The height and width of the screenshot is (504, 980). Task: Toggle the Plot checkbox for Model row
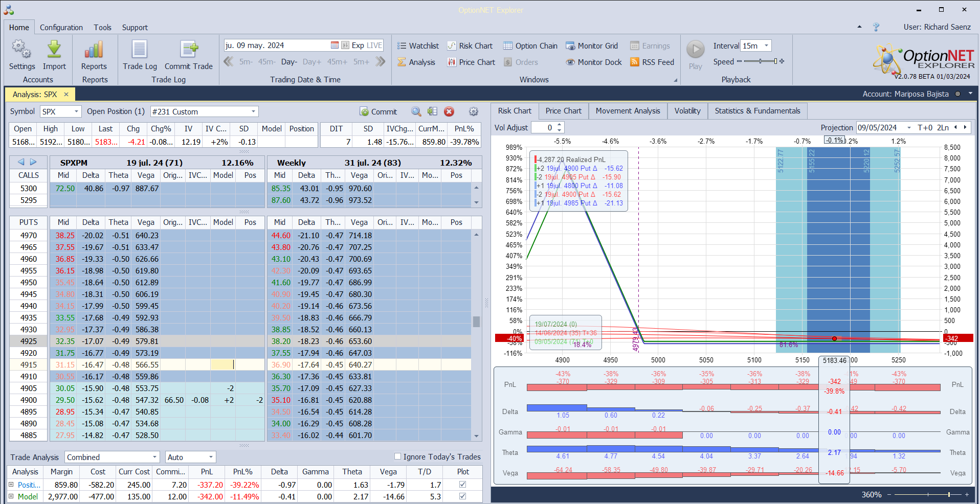(462, 496)
